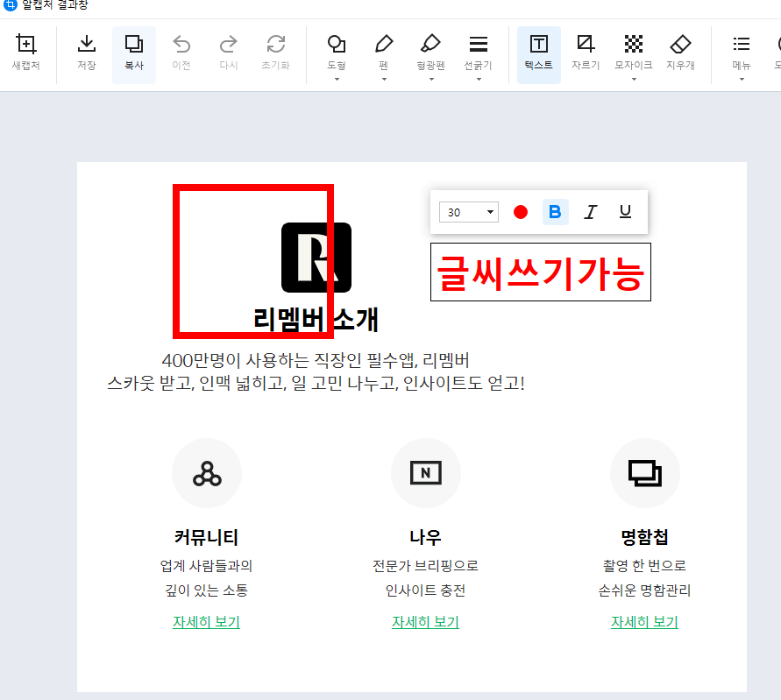Click the red color swatch in text toolbar
781x700 pixels.
[x=521, y=211]
